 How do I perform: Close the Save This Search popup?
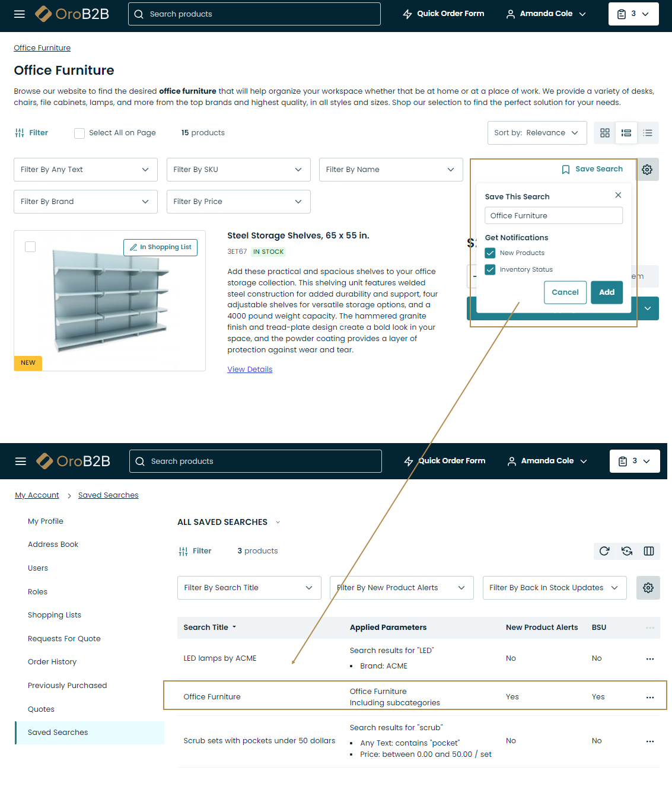coord(617,195)
